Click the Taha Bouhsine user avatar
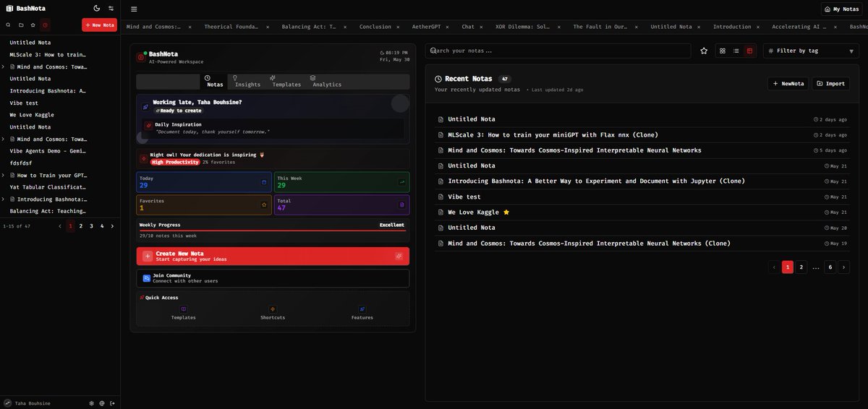This screenshot has width=868, height=409. point(7,403)
